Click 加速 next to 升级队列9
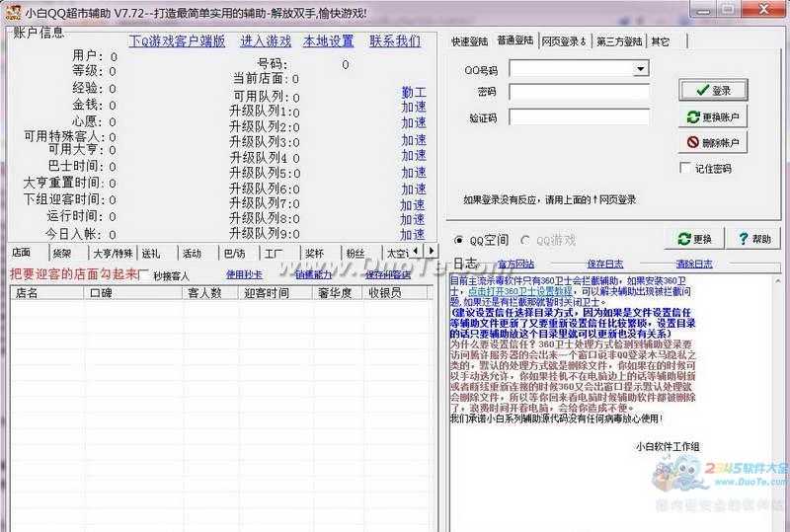 click(413, 235)
